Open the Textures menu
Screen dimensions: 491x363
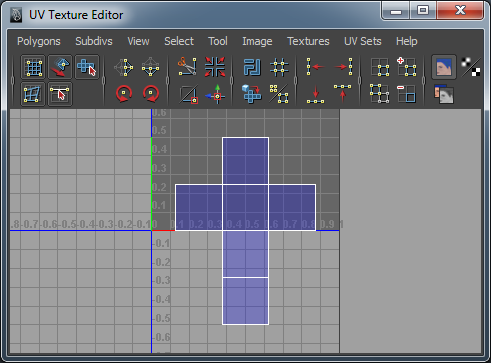click(308, 41)
